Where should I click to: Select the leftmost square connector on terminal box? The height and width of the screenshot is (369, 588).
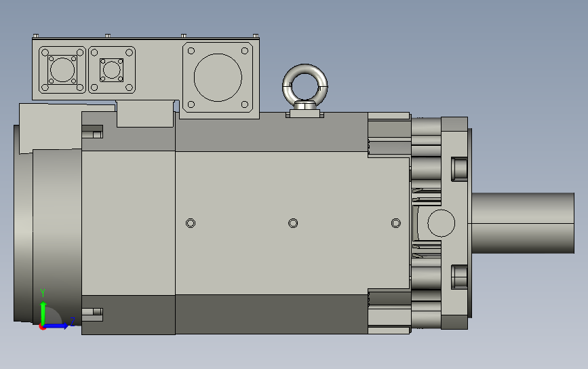tap(62, 70)
